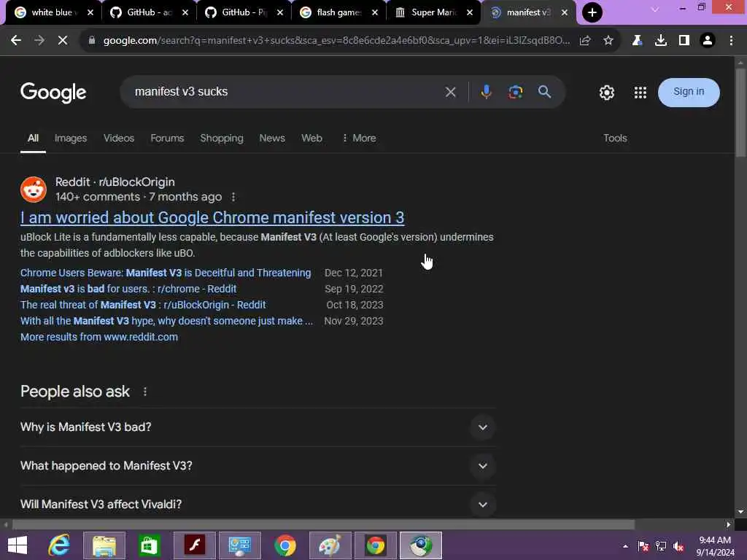This screenshot has height=560, width=747.
Task: Click the horizontal page scrollbar
Action: pyautogui.click(x=323, y=524)
